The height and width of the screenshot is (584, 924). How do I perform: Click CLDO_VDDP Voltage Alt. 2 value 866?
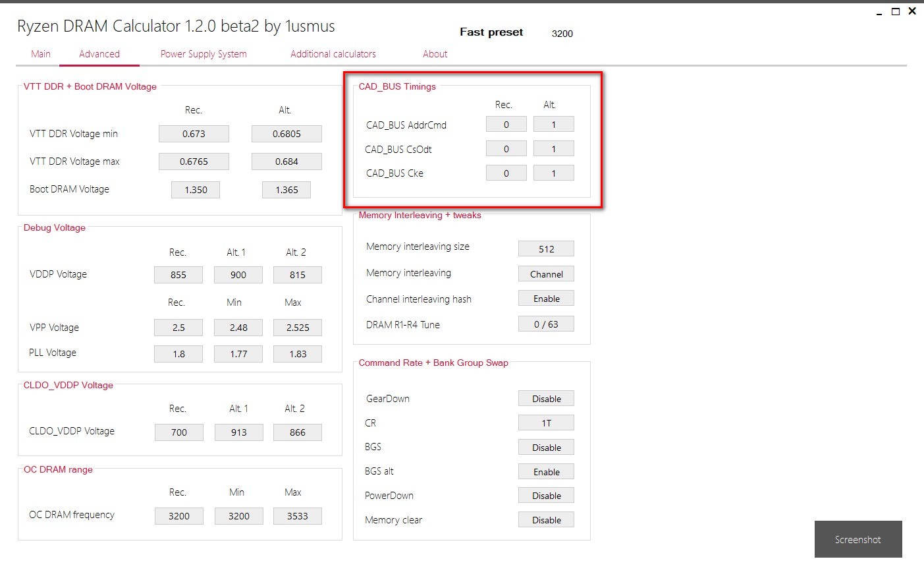(x=298, y=432)
